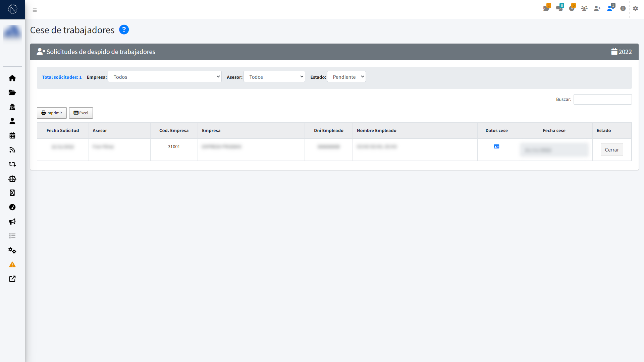
Task: Click the orange warning triangle icon
Action: point(12,265)
